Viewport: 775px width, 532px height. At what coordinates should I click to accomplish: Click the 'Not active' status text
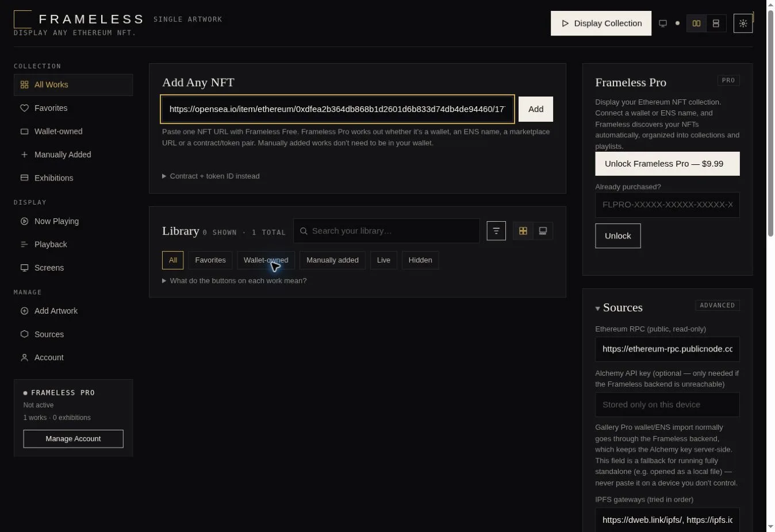39,405
